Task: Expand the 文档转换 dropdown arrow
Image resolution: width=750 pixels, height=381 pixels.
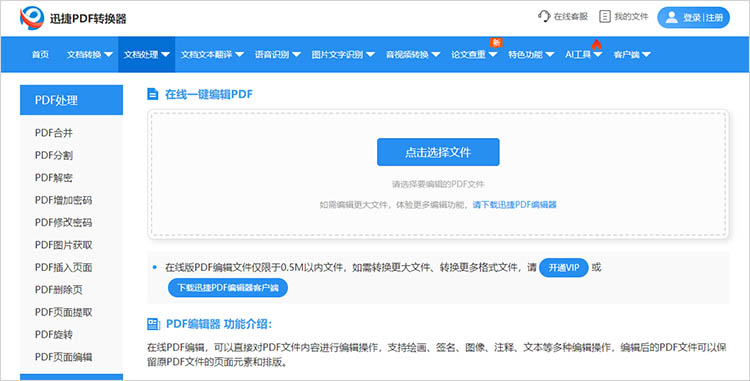Action: point(108,55)
